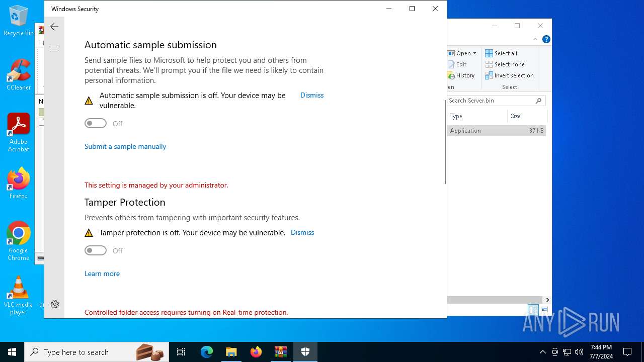Click Edit in the Explorer ribbon

pos(457,64)
